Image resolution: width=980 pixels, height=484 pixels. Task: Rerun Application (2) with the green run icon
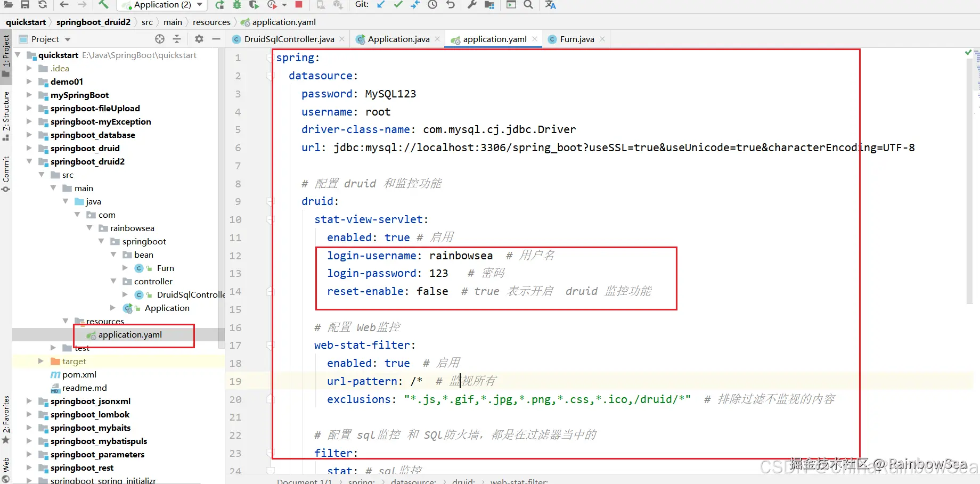tap(219, 4)
